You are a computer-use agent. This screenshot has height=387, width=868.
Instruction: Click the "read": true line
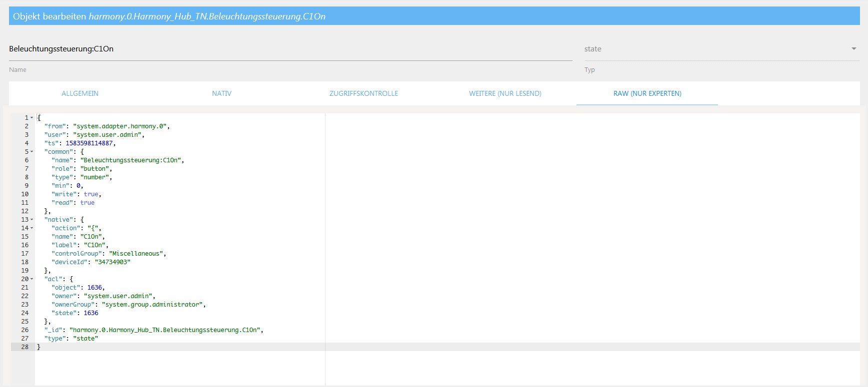point(73,203)
